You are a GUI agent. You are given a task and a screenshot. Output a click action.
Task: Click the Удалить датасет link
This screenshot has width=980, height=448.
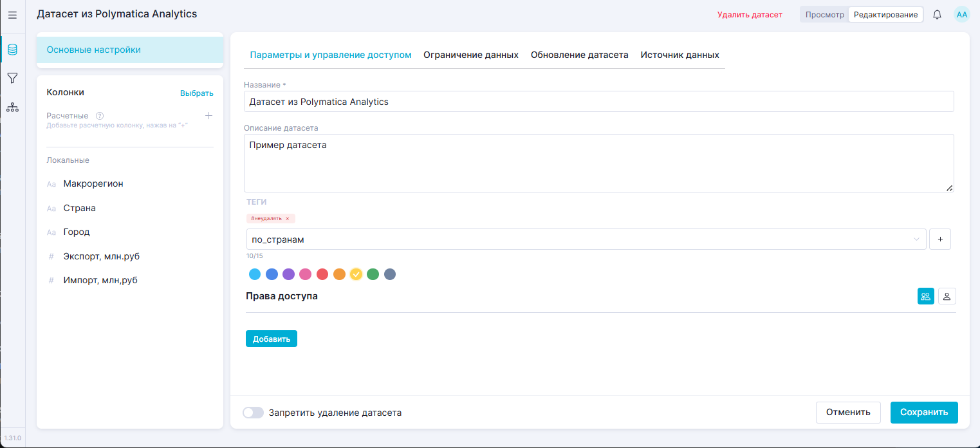click(x=750, y=15)
